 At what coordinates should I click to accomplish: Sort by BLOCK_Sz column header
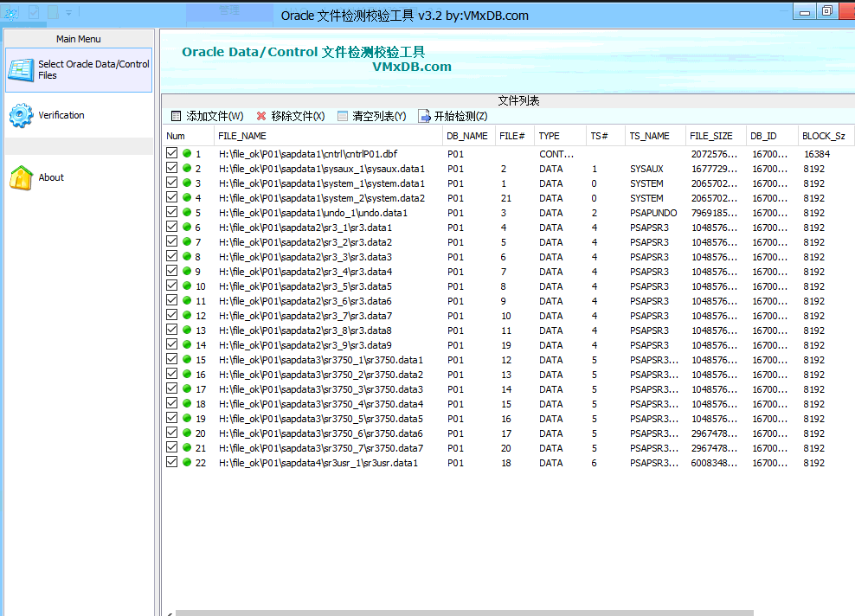pyautogui.click(x=826, y=136)
